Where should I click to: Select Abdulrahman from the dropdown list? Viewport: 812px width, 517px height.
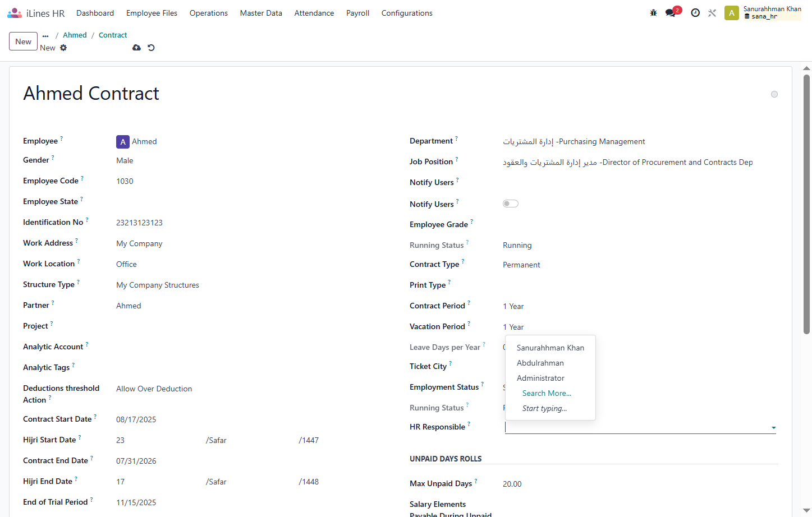pos(540,363)
